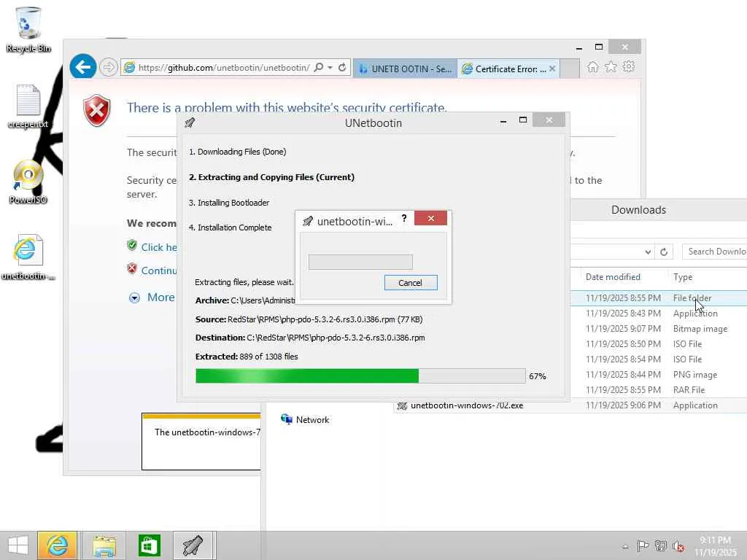Open the taskbar clock showing 9:11 PM

tap(715, 546)
